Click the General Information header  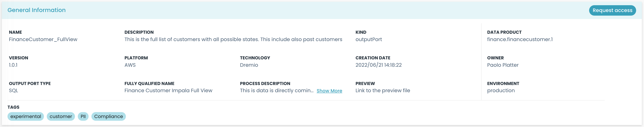37,10
